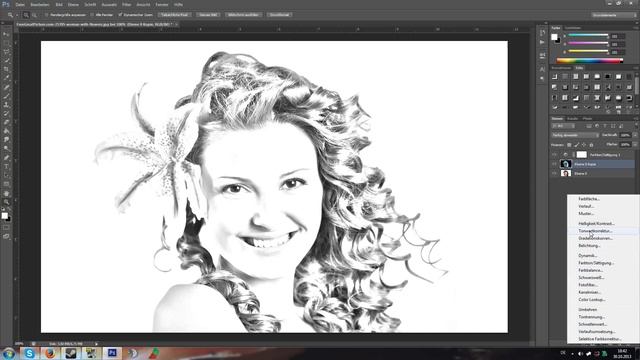Image resolution: width=640 pixels, height=360 pixels.
Task: Switch to the Kanäle tab
Action: (x=573, y=119)
